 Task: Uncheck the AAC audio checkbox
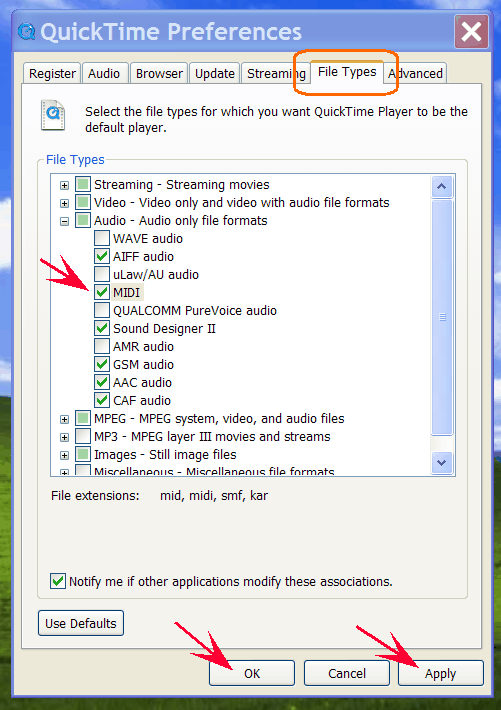point(102,382)
